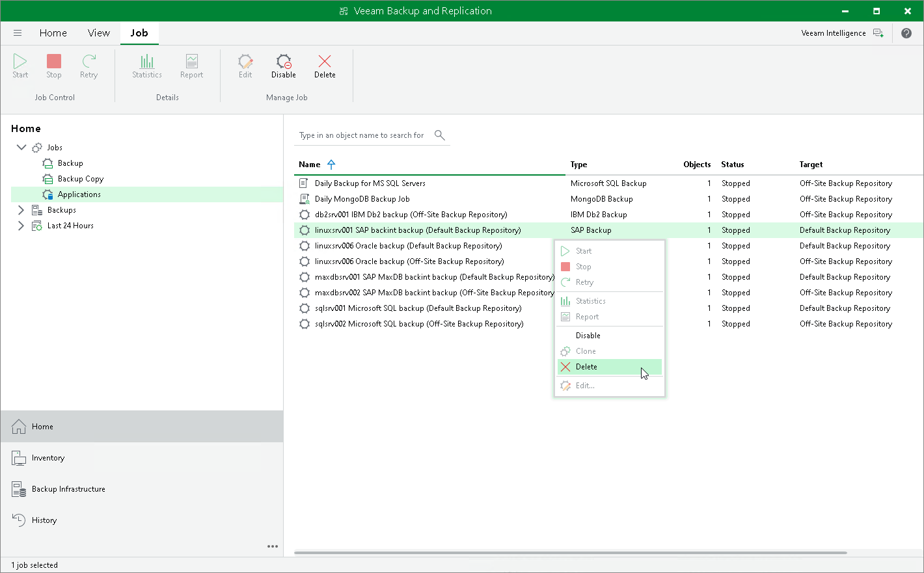The width and height of the screenshot is (924, 573).
Task: Open Report from the ribbon
Action: (x=191, y=66)
